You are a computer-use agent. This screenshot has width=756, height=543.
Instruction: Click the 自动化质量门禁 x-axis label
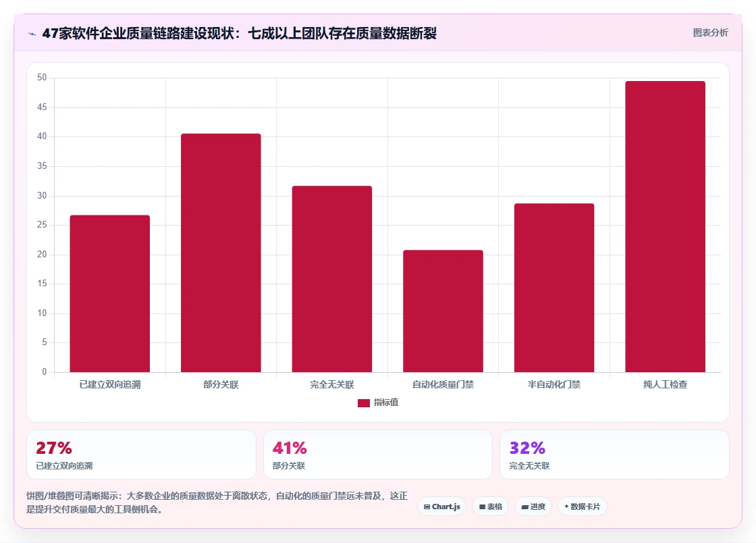point(443,384)
